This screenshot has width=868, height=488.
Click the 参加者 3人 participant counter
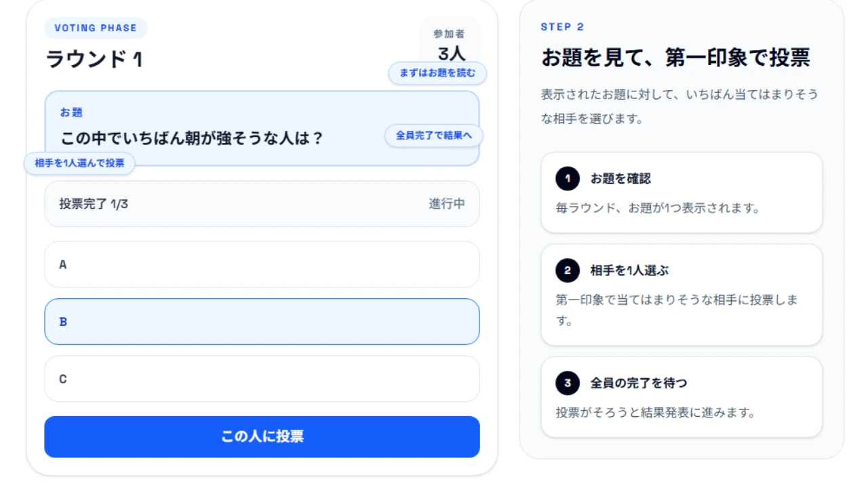[449, 42]
